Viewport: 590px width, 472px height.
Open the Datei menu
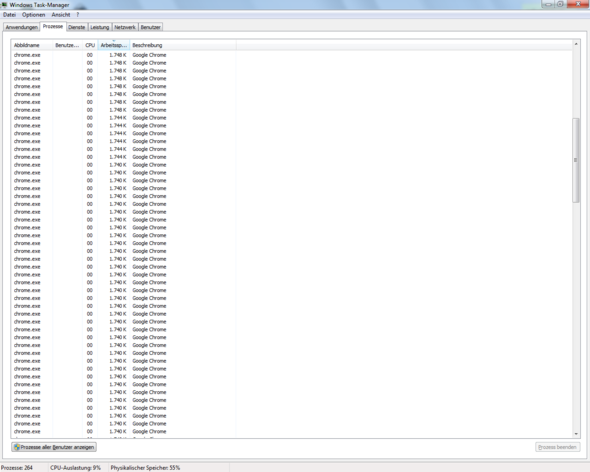(x=9, y=15)
